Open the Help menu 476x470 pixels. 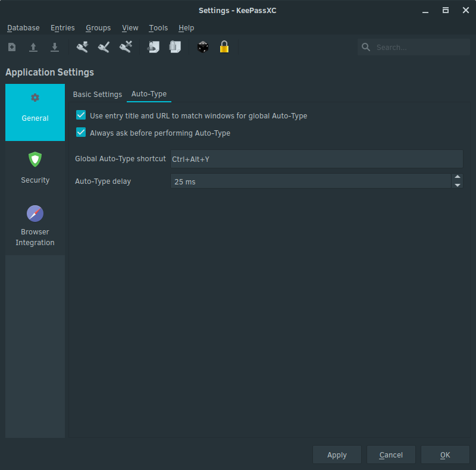coord(186,28)
